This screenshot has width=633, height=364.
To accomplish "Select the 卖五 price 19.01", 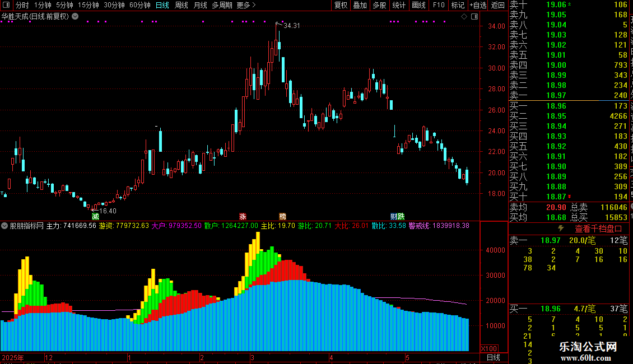I will [556, 55].
